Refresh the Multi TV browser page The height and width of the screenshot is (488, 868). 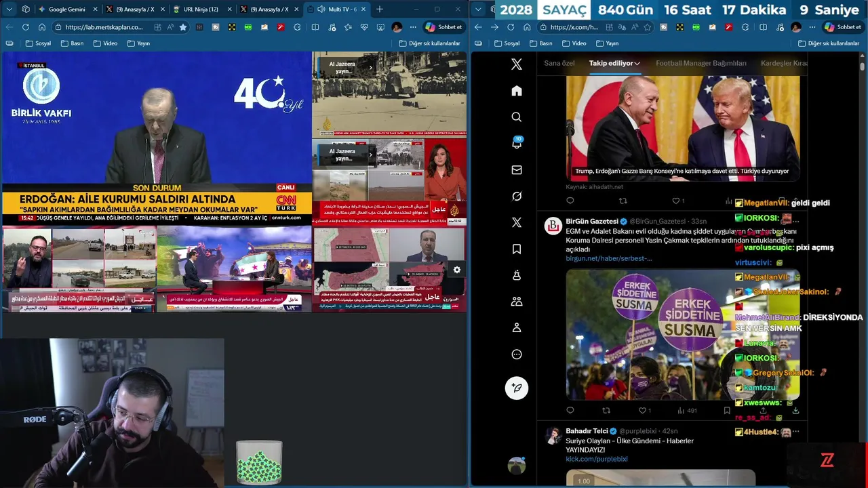click(26, 27)
